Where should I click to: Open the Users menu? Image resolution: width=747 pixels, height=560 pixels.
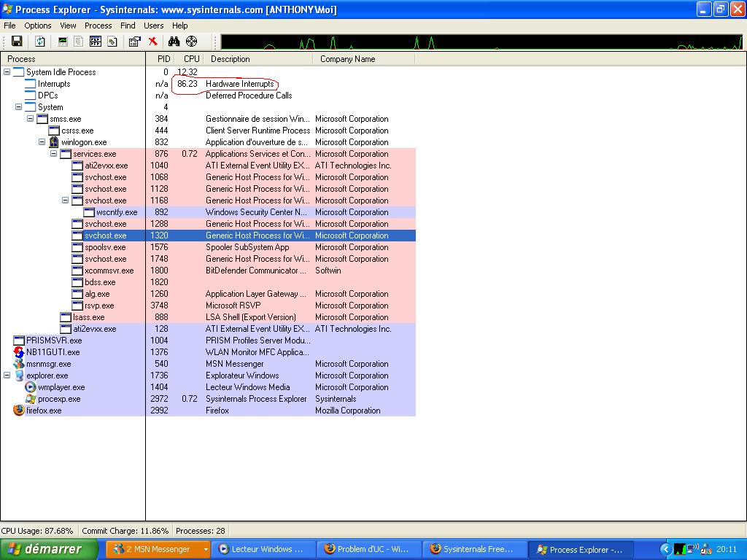click(153, 26)
